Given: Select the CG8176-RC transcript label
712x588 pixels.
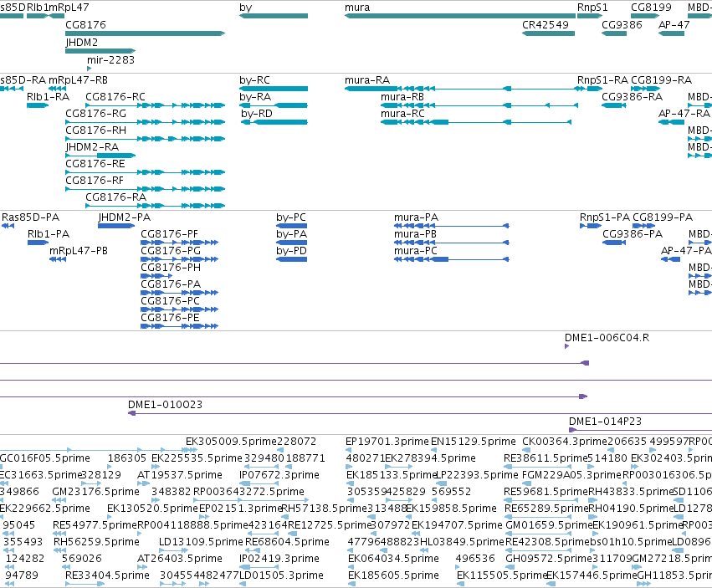Looking at the screenshot, I should tap(115, 97).
